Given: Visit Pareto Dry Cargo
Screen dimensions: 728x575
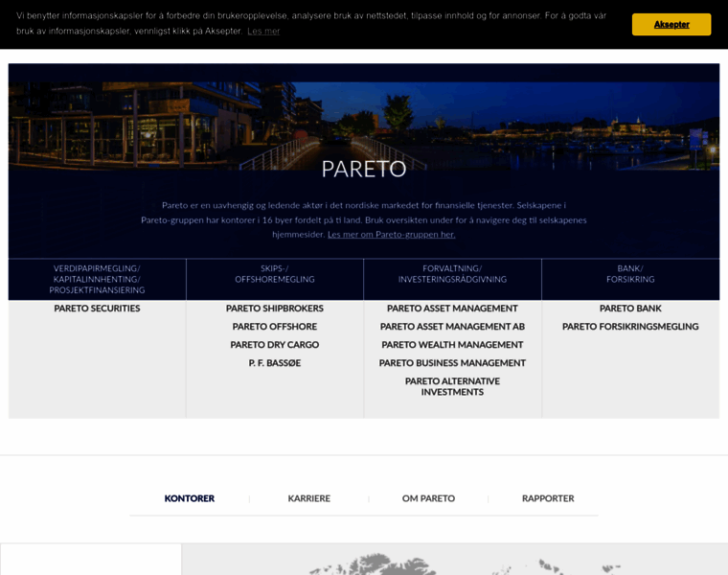Looking at the screenshot, I should coord(275,345).
